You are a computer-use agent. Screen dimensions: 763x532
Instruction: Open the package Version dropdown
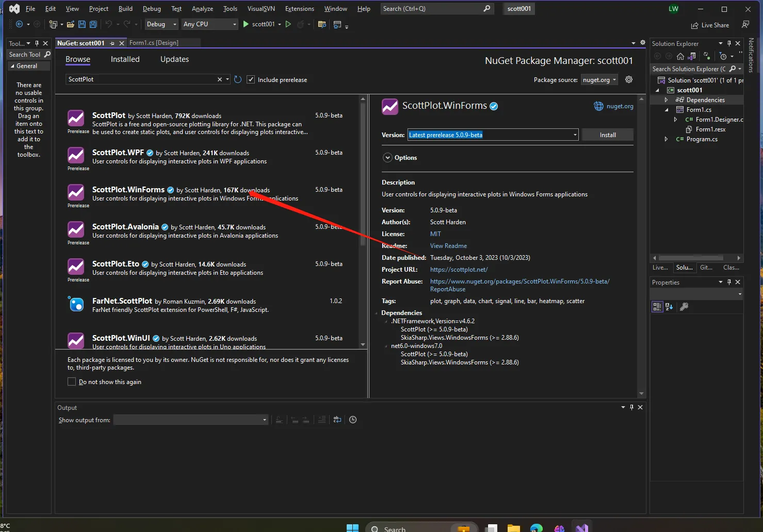pyautogui.click(x=575, y=135)
